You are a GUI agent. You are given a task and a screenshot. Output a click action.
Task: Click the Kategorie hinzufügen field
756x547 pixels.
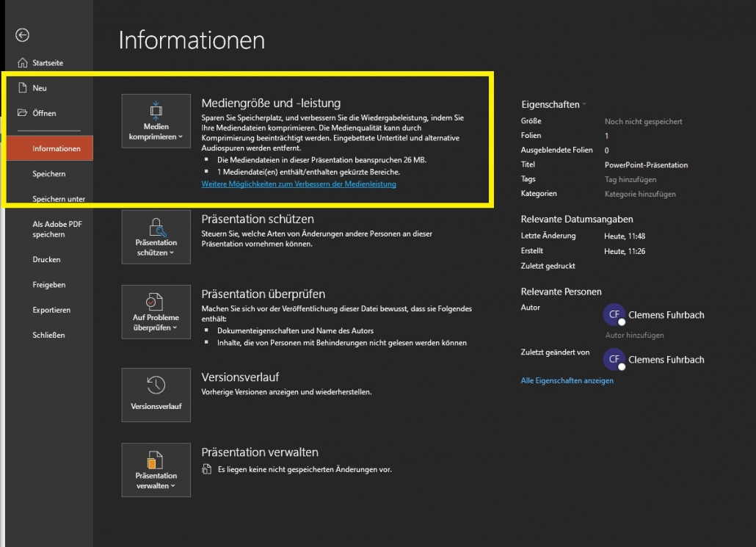pos(640,194)
